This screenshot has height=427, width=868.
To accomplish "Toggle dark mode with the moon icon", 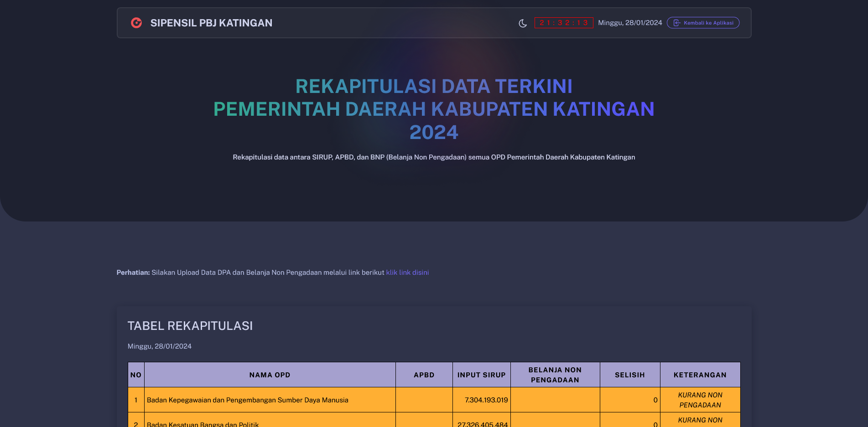I will coord(523,23).
